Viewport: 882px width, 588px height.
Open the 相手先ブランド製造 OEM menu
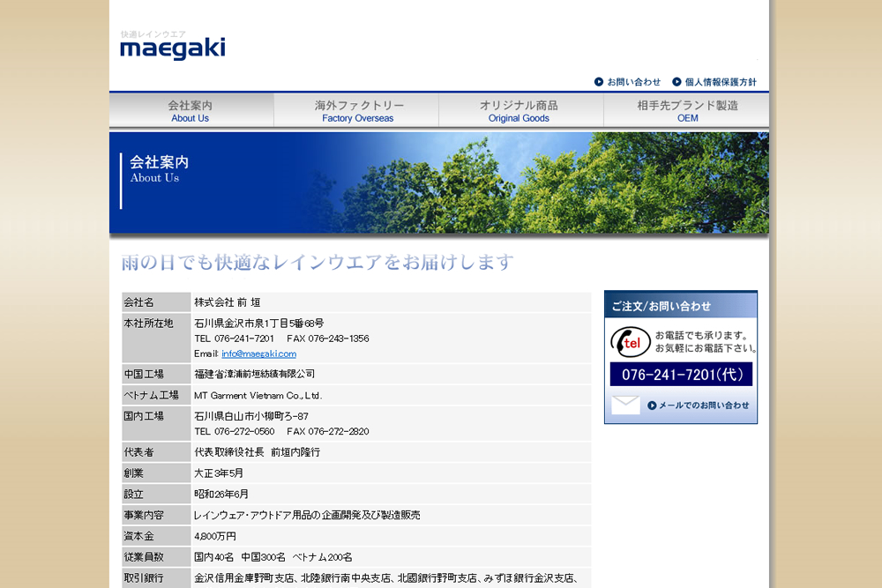pyautogui.click(x=686, y=111)
